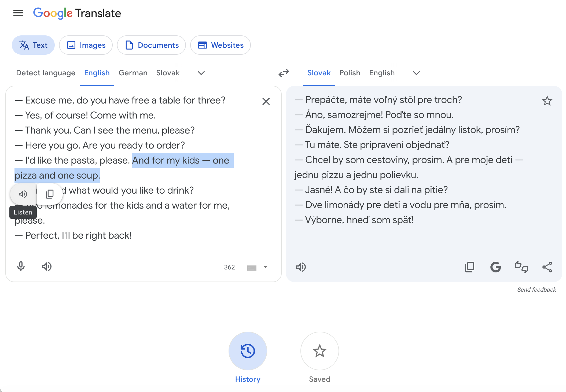Rate this translation
The width and height of the screenshot is (566, 392).
(x=520, y=267)
